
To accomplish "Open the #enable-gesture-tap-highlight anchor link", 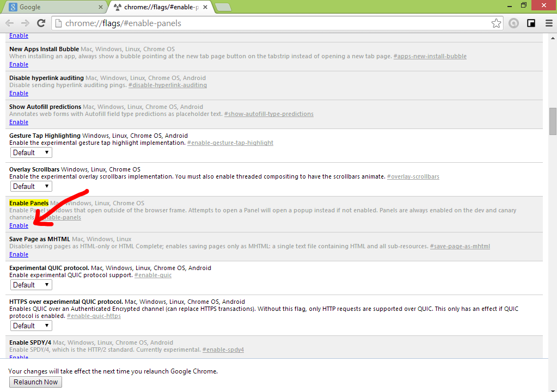I will 230,143.
